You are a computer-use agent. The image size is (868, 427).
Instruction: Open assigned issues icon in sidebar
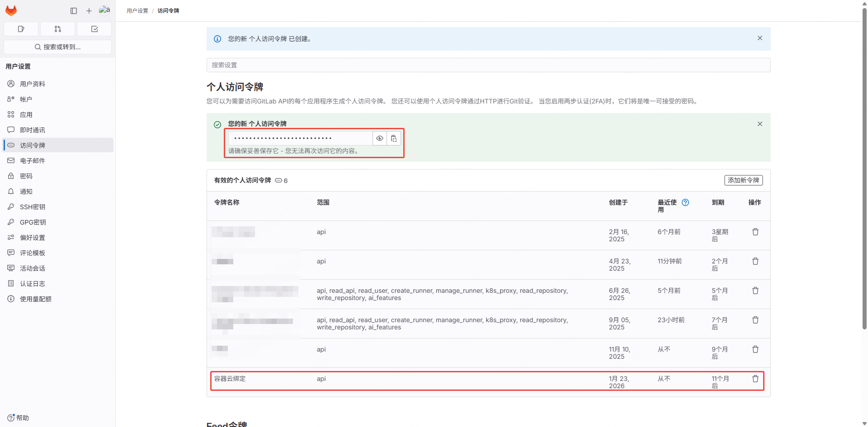click(x=21, y=29)
